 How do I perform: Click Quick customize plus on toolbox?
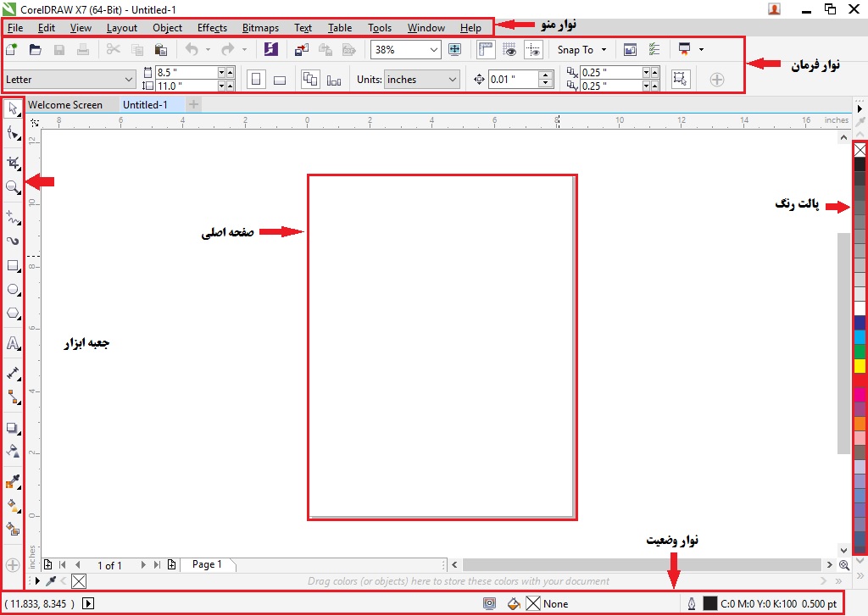pos(13,565)
